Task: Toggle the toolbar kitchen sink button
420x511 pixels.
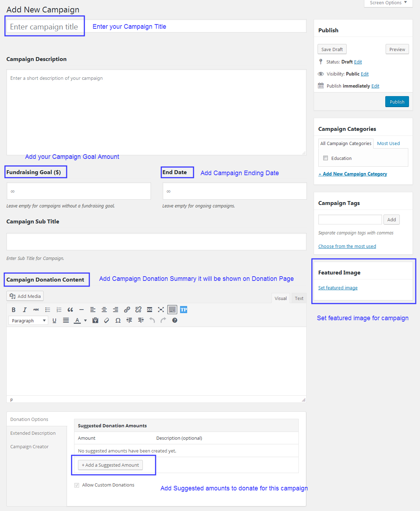Action: 172,310
